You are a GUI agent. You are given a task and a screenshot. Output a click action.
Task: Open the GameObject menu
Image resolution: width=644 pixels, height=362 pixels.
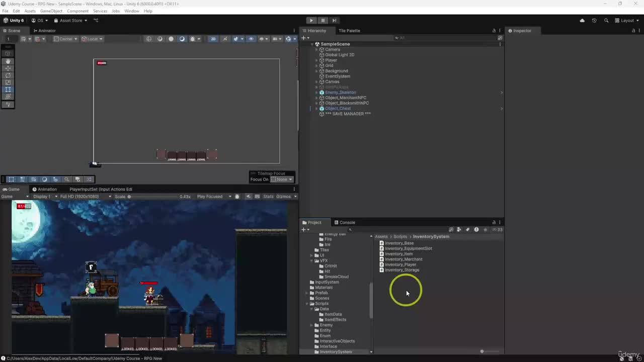click(51, 11)
